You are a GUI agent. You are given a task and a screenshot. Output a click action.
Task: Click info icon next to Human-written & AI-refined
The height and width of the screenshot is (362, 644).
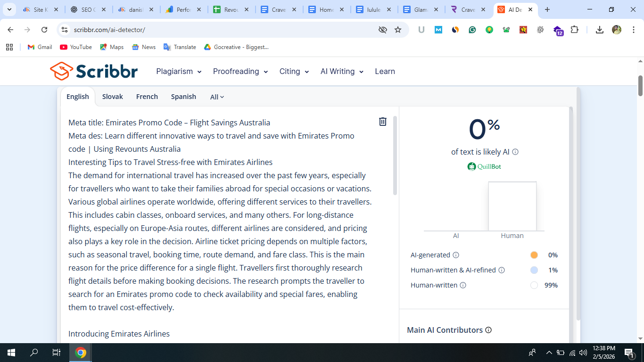tap(502, 270)
